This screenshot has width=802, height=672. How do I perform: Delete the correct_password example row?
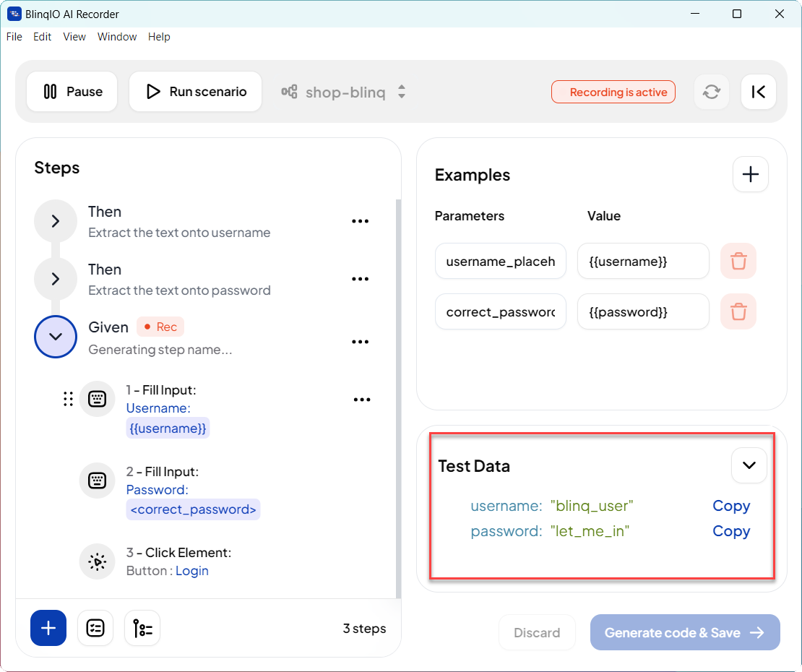(738, 312)
